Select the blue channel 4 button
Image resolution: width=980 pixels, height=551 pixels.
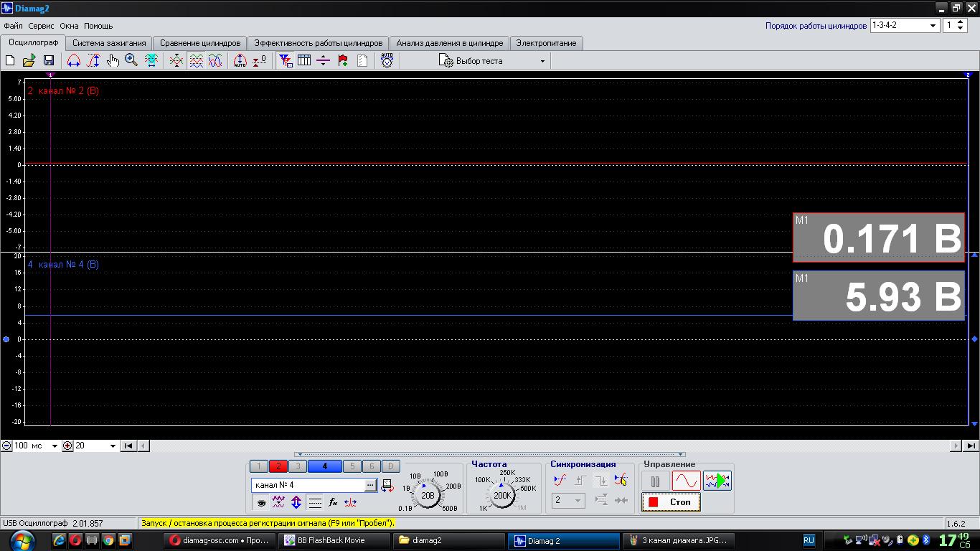[325, 466]
